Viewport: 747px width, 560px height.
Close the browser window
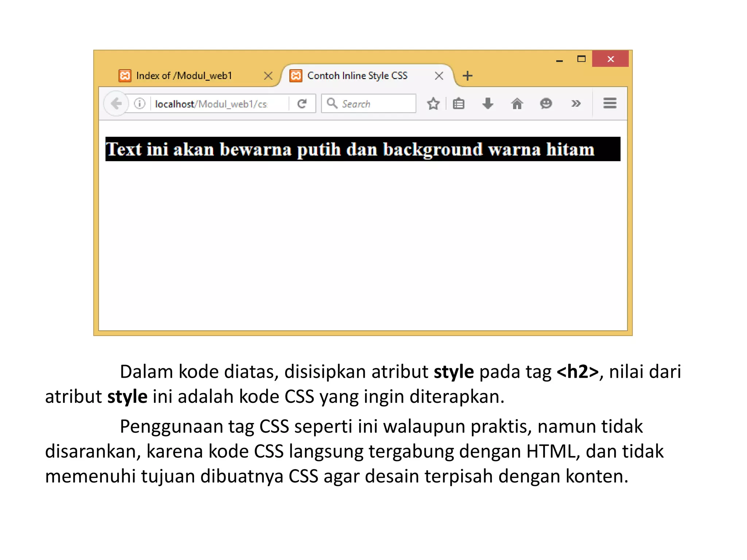coord(610,59)
